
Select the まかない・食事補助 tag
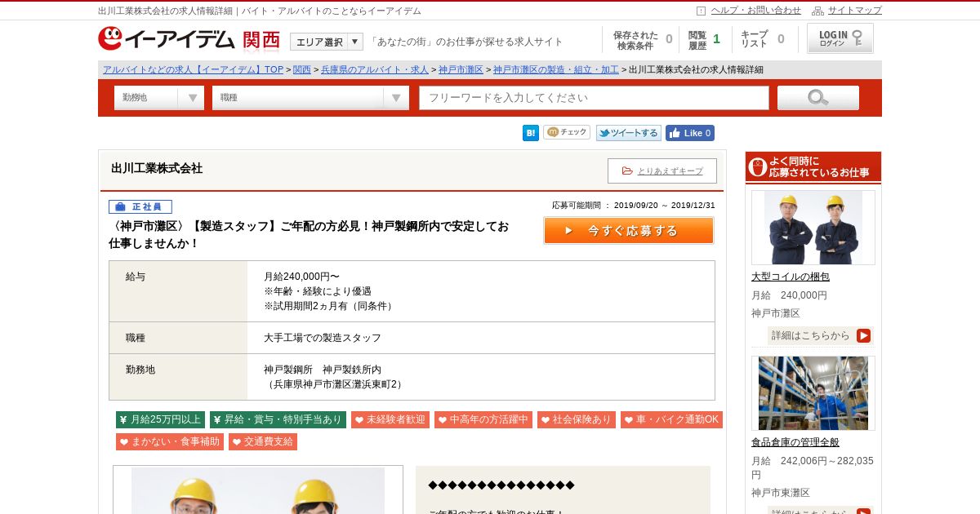tap(170, 441)
